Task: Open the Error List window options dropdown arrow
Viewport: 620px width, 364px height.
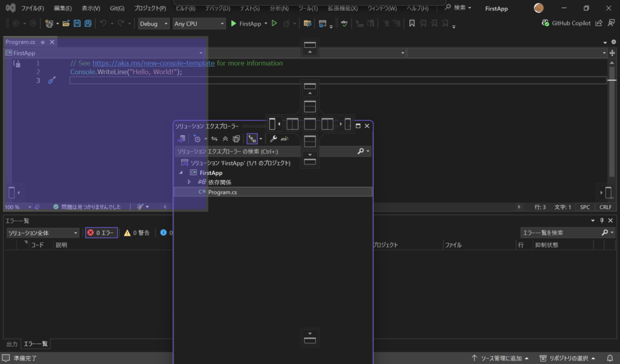Action: (x=593, y=220)
